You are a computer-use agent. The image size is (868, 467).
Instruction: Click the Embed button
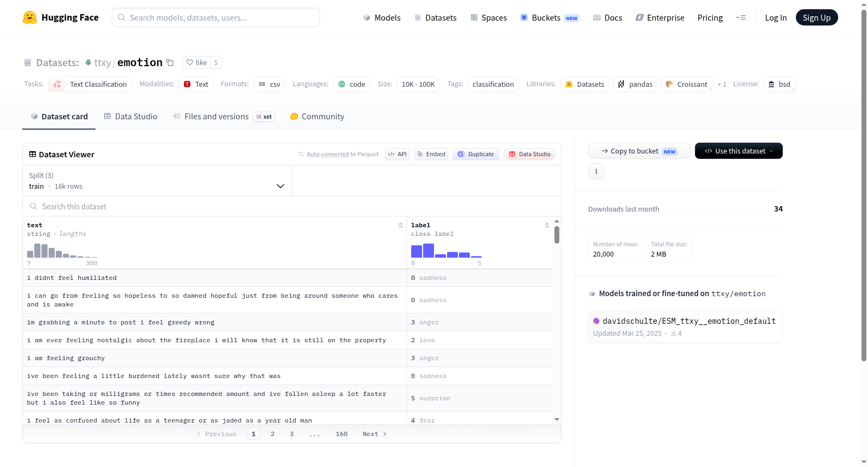[x=431, y=154]
